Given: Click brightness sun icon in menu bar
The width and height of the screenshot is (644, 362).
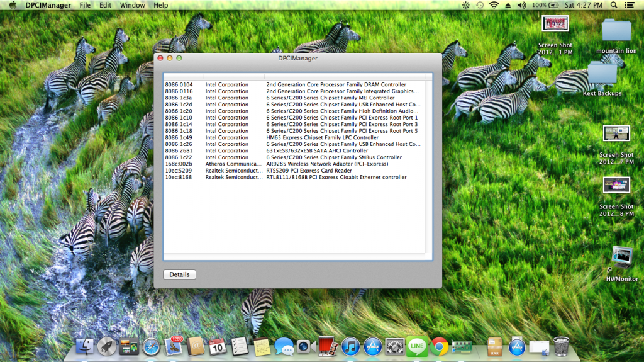Looking at the screenshot, I should (465, 5).
